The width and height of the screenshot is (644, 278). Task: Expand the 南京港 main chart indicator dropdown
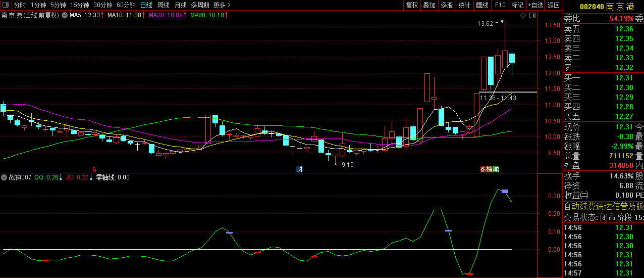pyautogui.click(x=64, y=15)
